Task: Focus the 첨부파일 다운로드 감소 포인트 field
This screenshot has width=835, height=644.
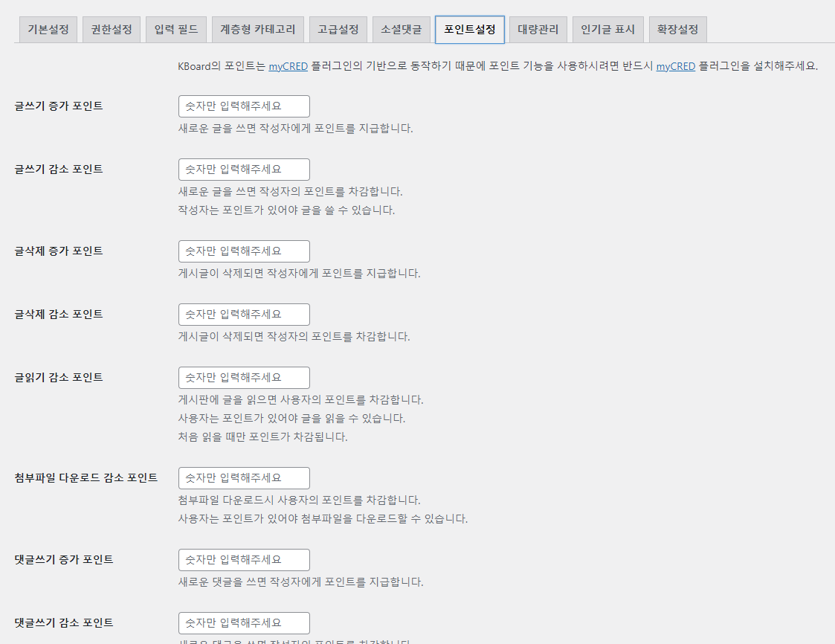Action: [x=244, y=478]
